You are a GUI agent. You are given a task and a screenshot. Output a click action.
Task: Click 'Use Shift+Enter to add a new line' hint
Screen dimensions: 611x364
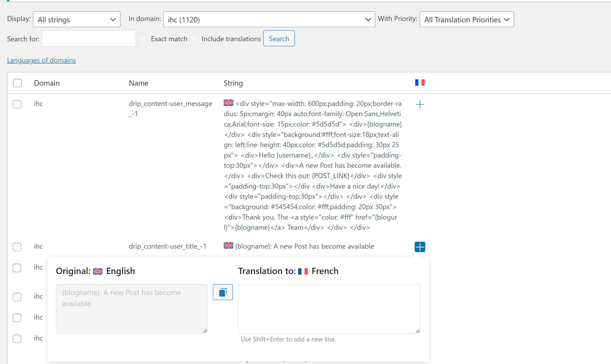[x=288, y=339]
